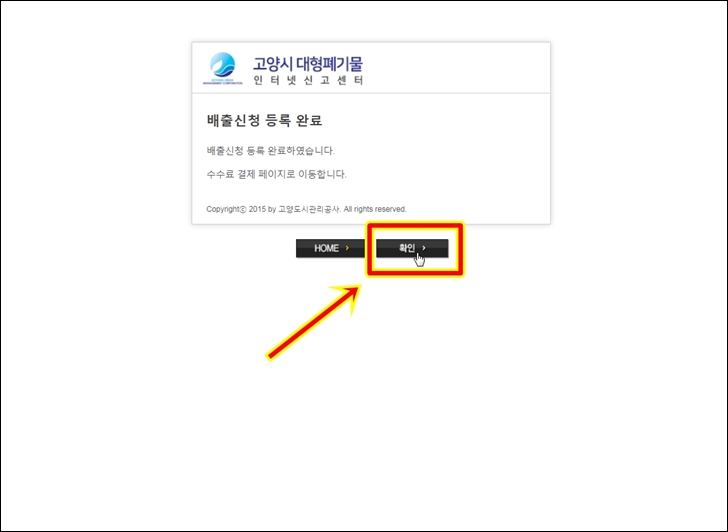Click the 배출신청 등록 완료하였습니다 message

coord(271,151)
